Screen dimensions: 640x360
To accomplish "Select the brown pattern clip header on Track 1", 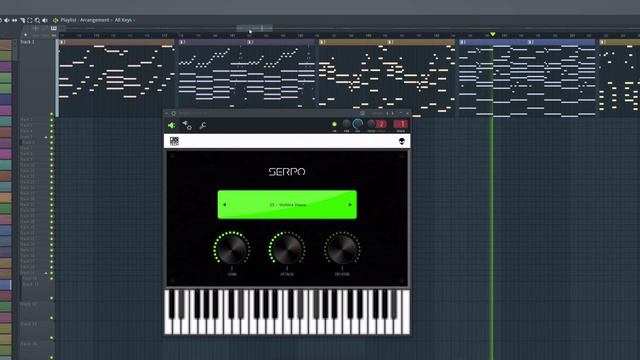I will click(x=117, y=42).
